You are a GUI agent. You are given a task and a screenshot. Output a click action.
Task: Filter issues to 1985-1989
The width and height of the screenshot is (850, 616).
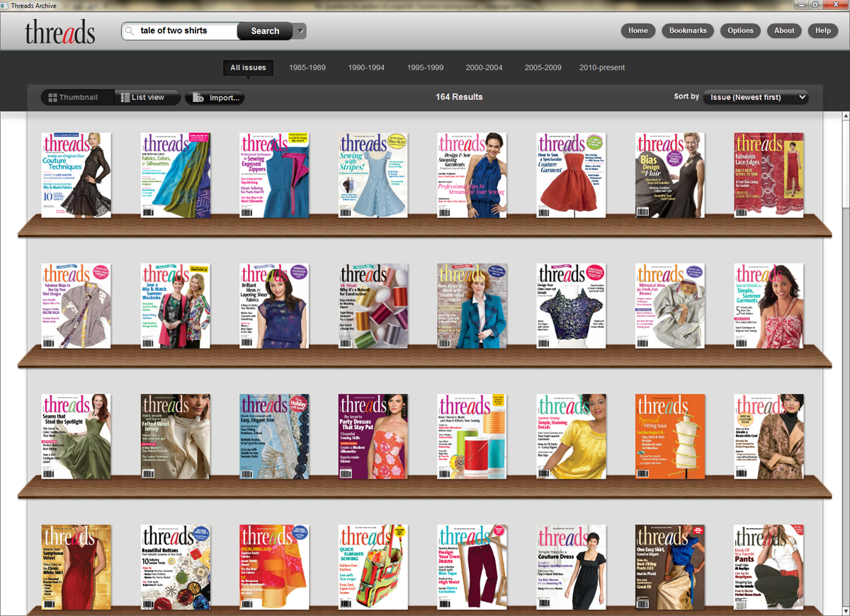pos(307,68)
